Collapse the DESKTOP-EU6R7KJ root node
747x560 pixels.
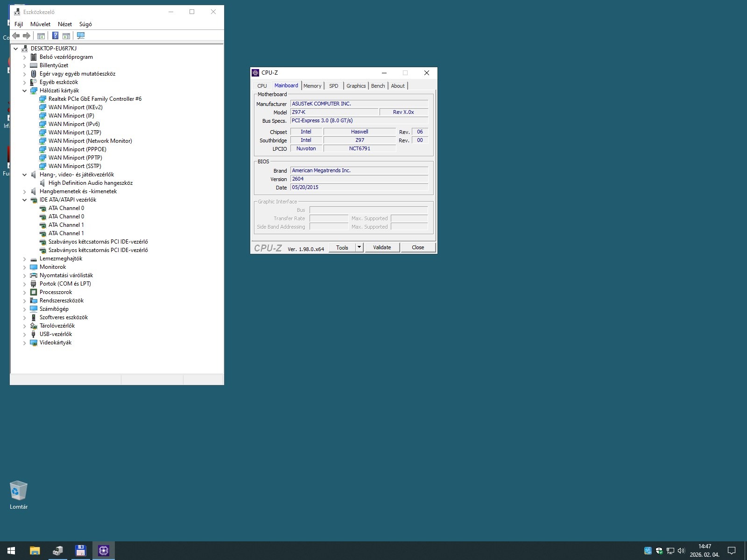tap(16, 49)
